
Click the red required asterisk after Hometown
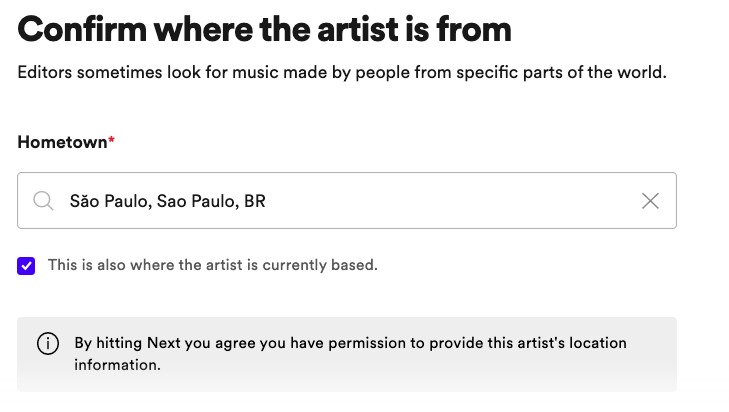point(112,140)
